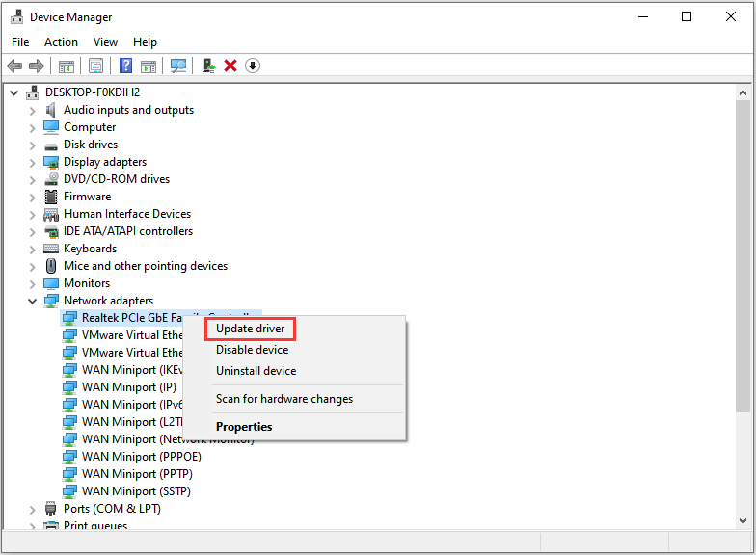Open the View menu
Screen dimensions: 756x555
[106, 42]
